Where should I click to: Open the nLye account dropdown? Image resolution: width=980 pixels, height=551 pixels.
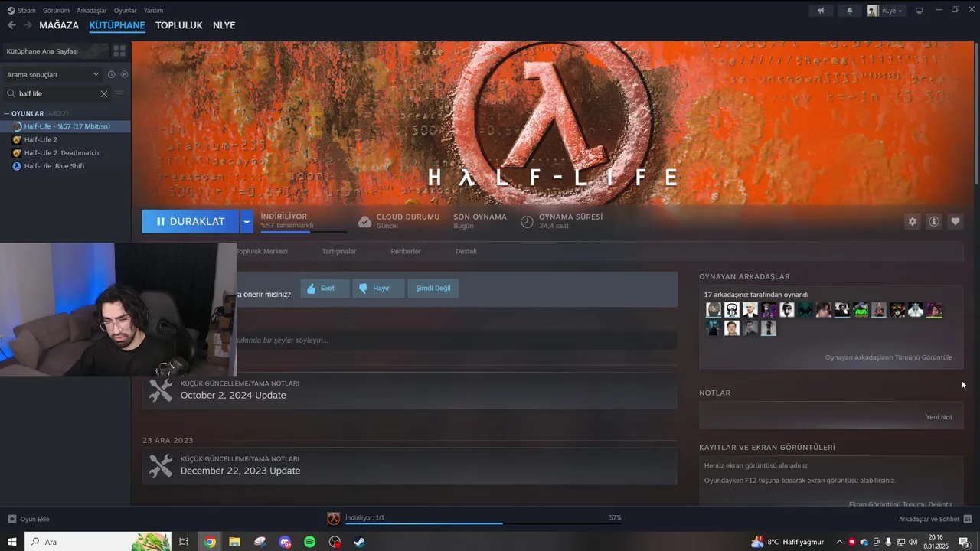tap(886, 11)
